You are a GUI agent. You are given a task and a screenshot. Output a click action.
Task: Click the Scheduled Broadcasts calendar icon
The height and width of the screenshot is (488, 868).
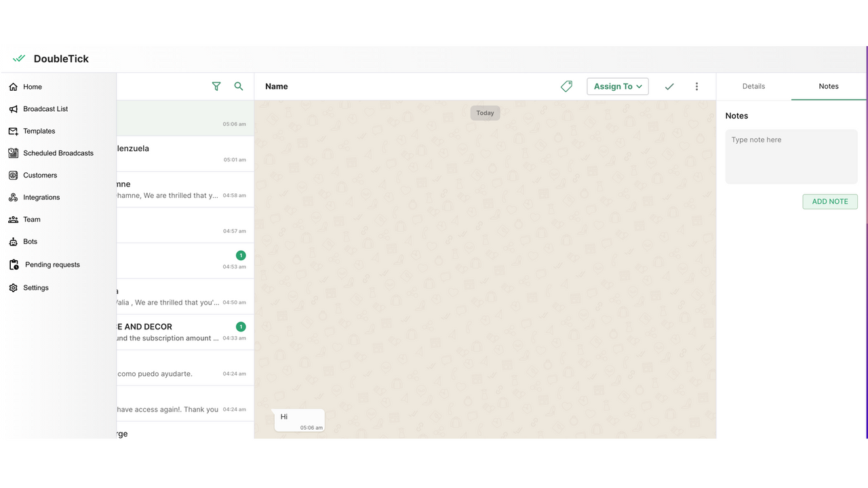click(x=13, y=153)
